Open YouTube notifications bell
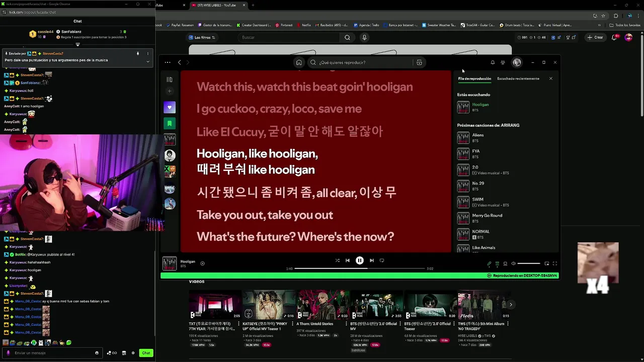This screenshot has width=644, height=362. [x=615, y=37]
